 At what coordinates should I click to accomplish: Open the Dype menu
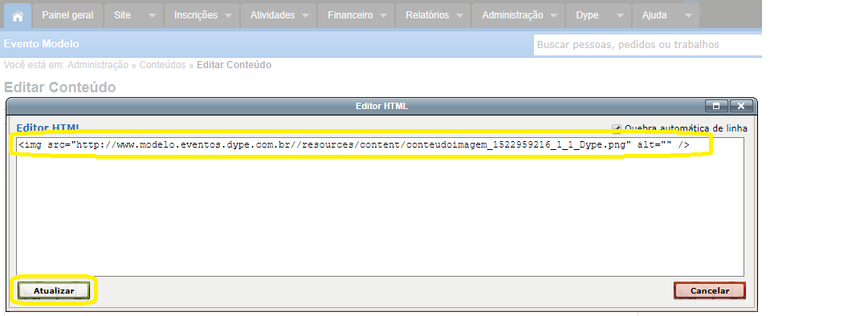(x=587, y=15)
